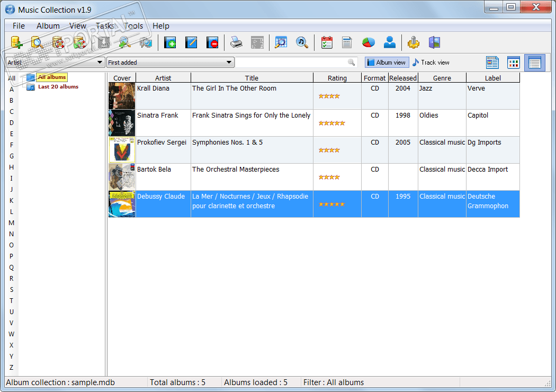Open the Tools menu
556x392 pixels.
(133, 26)
